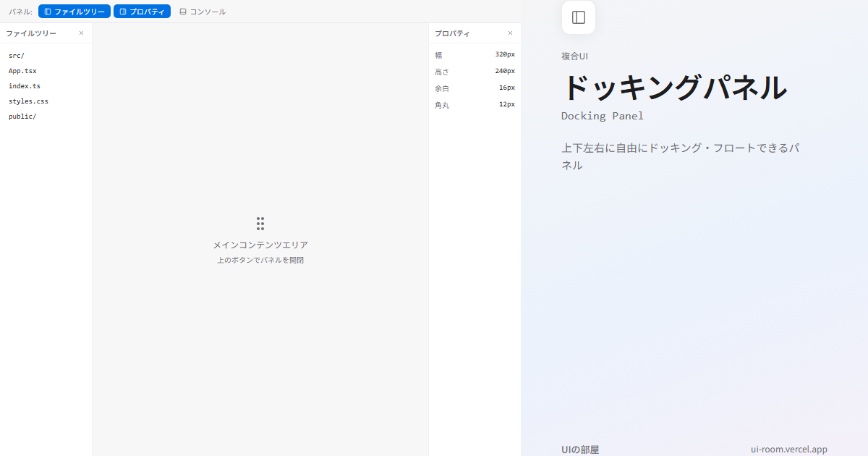This screenshot has height=456, width=868.
Task: Click the UIの部屋 footer text
Action: (x=580, y=449)
